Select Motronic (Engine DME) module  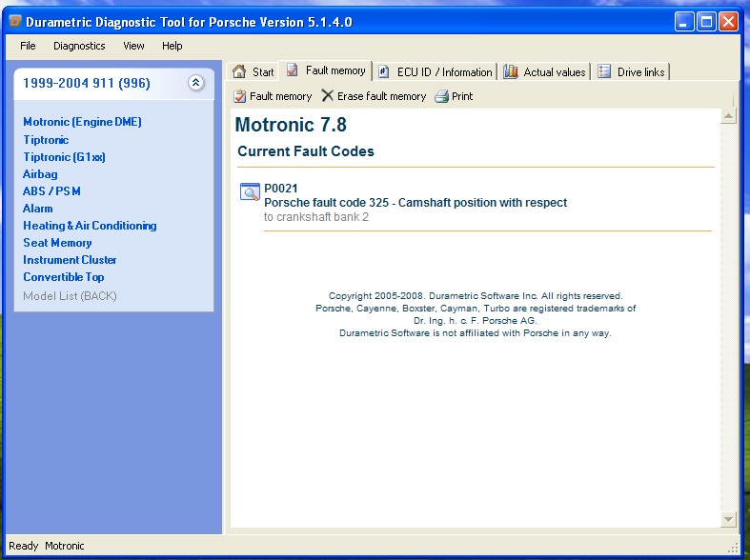(x=82, y=122)
